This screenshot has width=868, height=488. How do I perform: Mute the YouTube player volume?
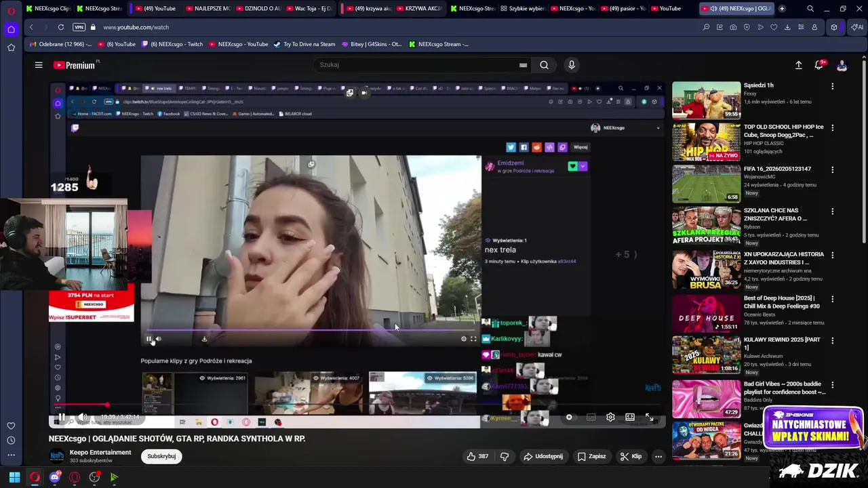click(83, 417)
